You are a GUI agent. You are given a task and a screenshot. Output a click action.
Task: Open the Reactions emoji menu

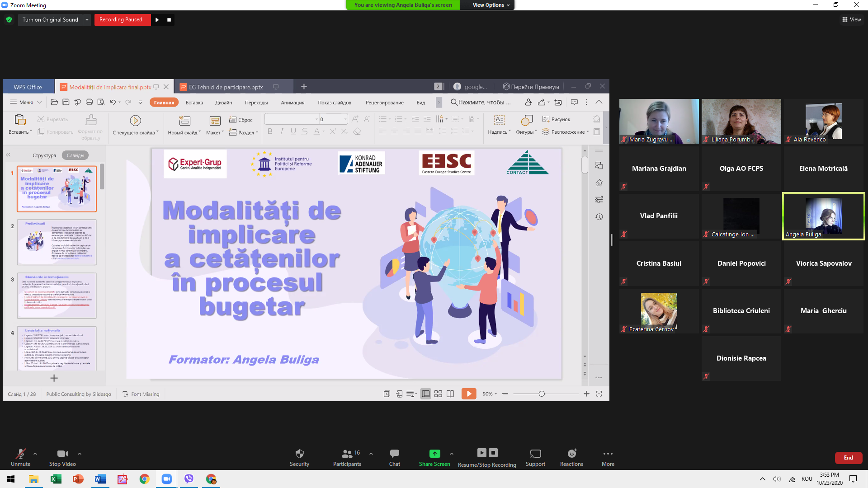(x=571, y=454)
